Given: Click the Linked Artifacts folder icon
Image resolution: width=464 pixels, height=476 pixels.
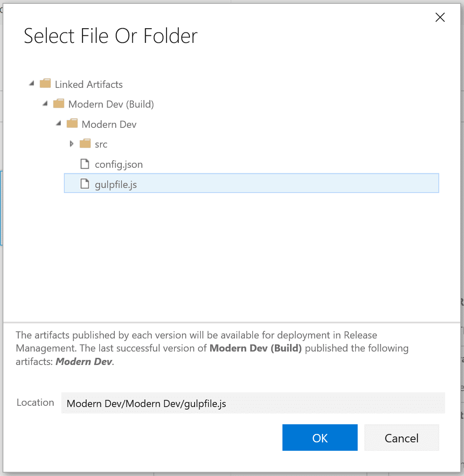Looking at the screenshot, I should tap(45, 83).
